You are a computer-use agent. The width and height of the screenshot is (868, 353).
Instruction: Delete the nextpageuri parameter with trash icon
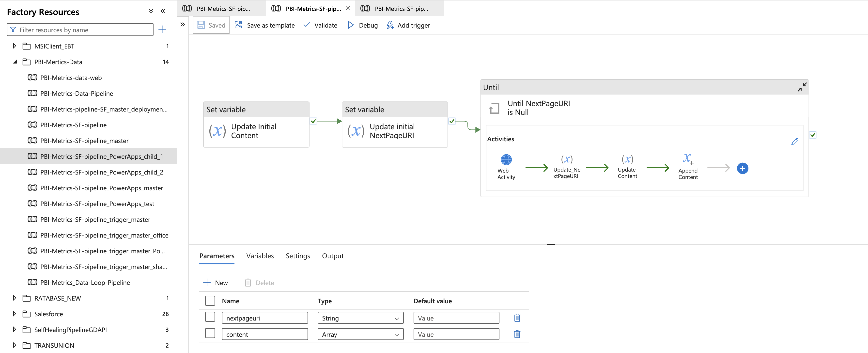click(x=517, y=318)
